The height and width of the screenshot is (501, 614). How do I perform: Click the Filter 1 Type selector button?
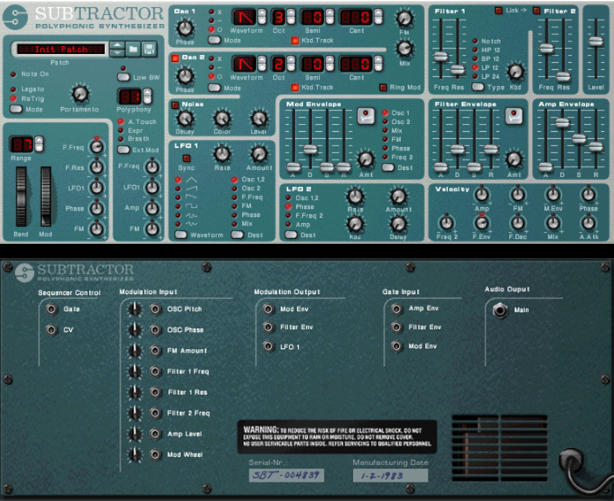click(x=478, y=87)
